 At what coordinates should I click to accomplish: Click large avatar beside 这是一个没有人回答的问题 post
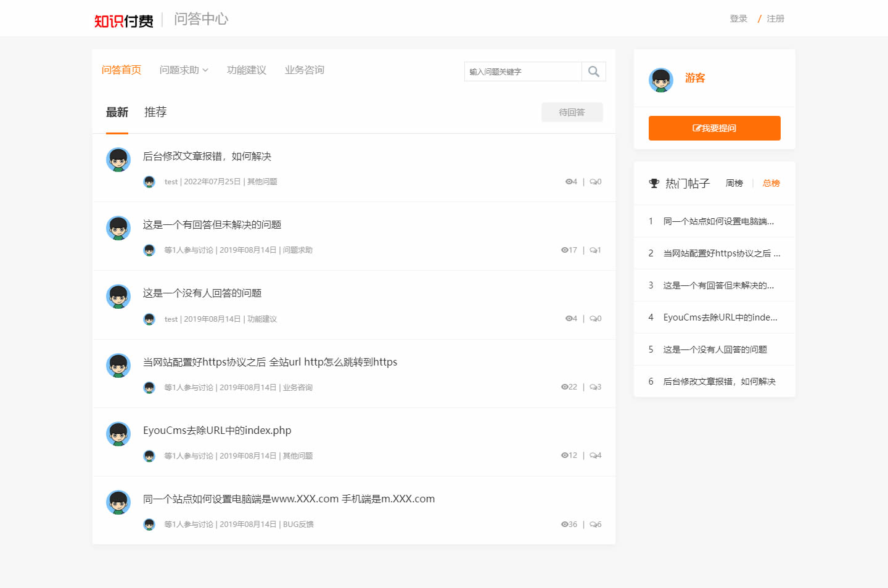[118, 296]
